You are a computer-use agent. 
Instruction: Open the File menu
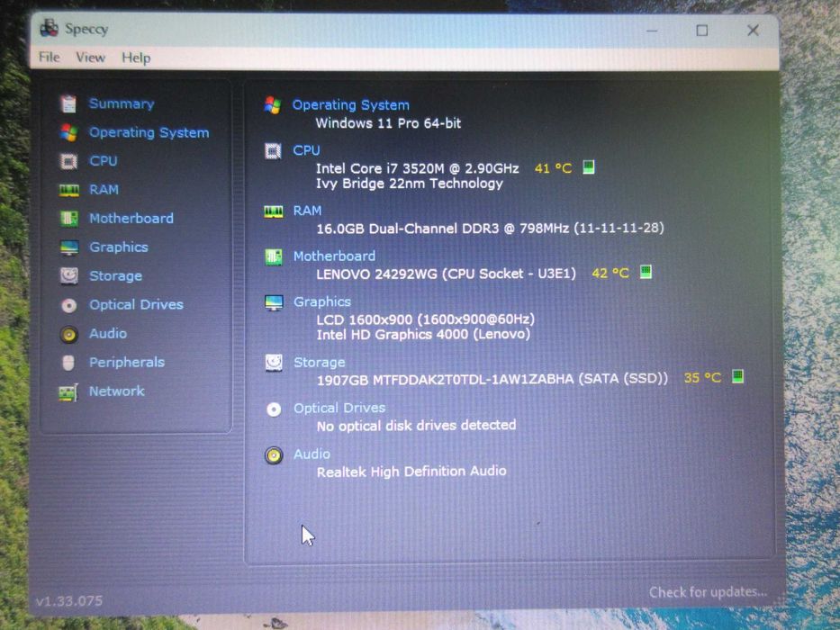[x=50, y=57]
